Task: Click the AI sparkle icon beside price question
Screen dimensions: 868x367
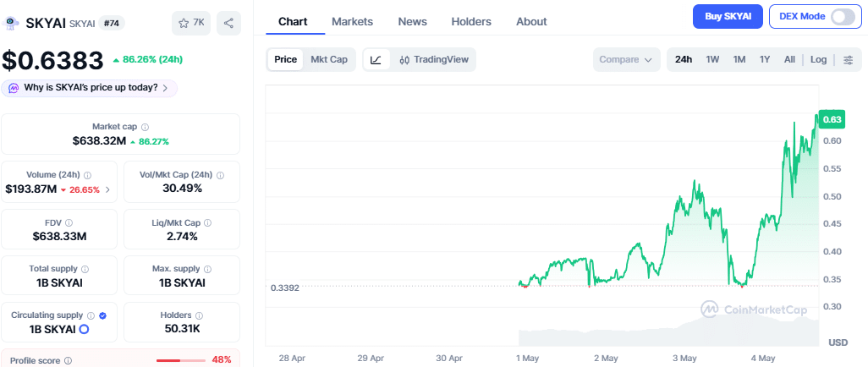Action: point(14,88)
